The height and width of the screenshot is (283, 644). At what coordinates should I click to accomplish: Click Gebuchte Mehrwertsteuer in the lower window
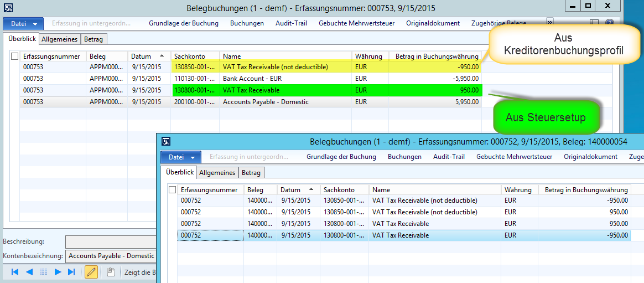(514, 157)
